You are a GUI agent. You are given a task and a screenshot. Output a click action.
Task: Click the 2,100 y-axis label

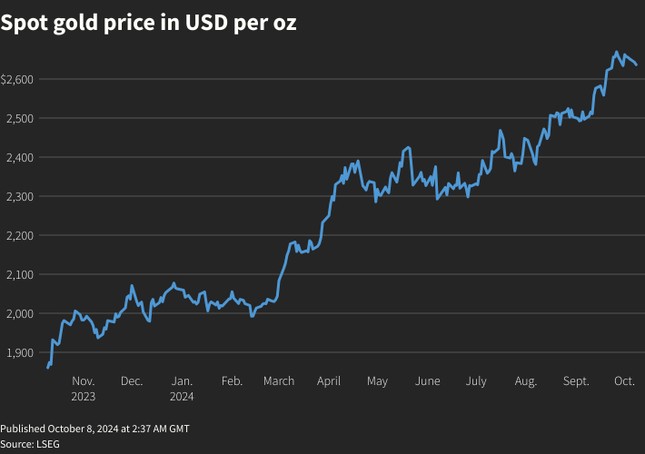pos(20,274)
